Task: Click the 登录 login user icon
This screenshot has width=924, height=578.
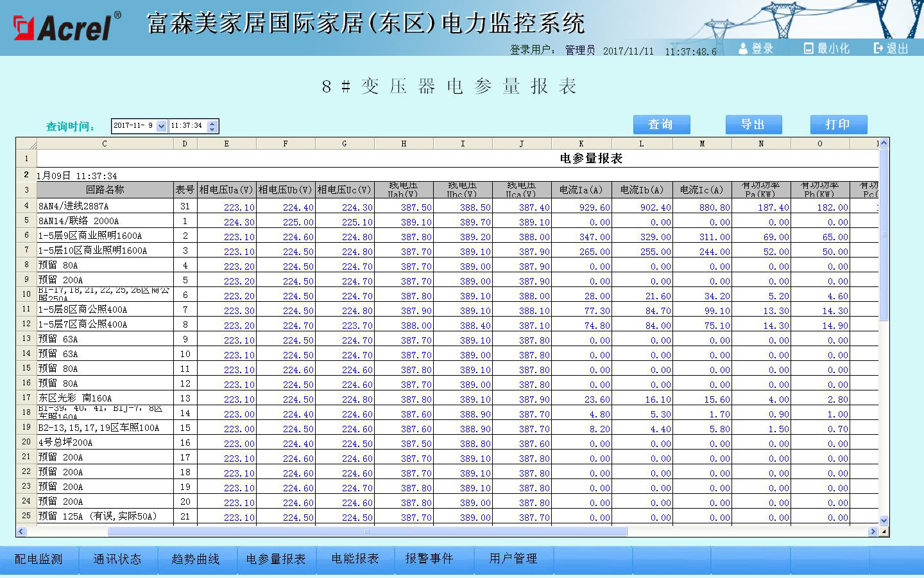Action: pyautogui.click(x=744, y=48)
